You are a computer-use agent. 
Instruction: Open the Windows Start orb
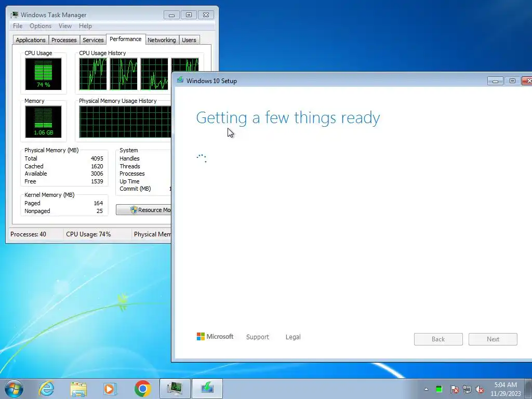14,389
